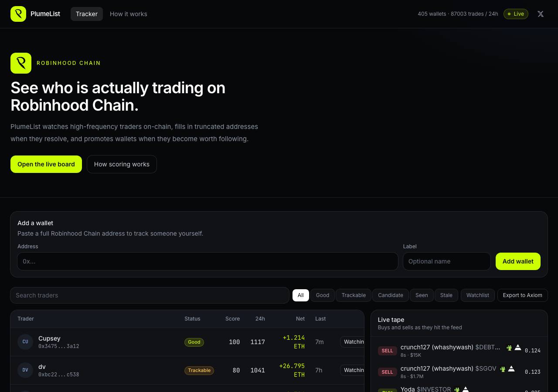The width and height of the screenshot is (558, 392).
Task: Click the triangle icon on the $SGOV trade
Action: 511,368
